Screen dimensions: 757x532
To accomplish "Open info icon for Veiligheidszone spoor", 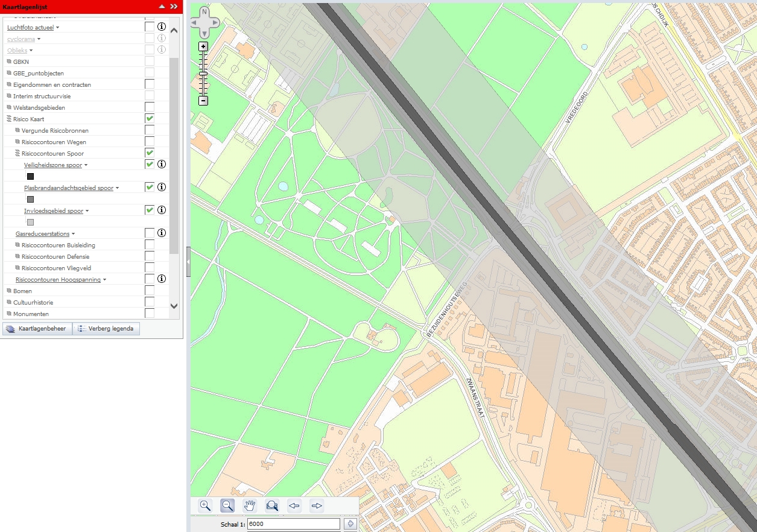I will (162, 165).
